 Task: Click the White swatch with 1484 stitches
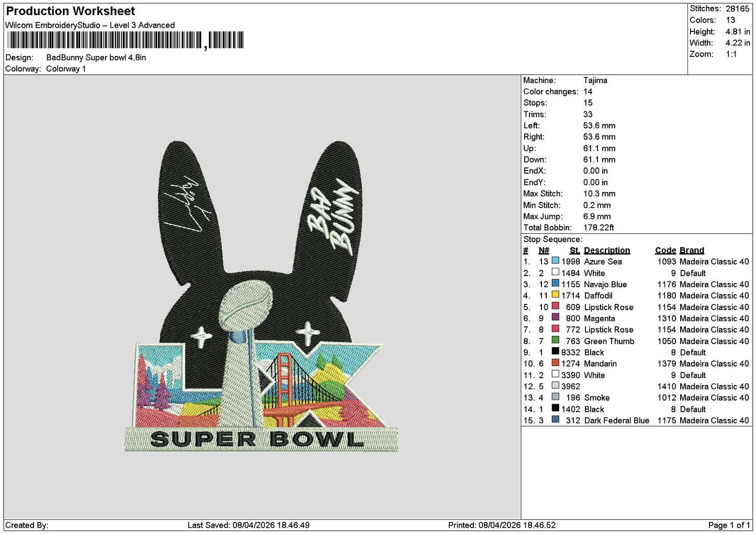(x=555, y=272)
